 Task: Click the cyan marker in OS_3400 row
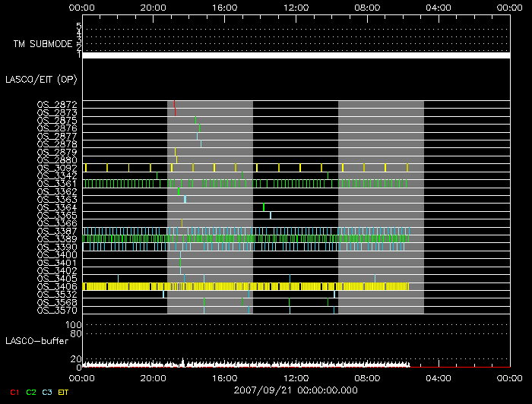coord(181,254)
